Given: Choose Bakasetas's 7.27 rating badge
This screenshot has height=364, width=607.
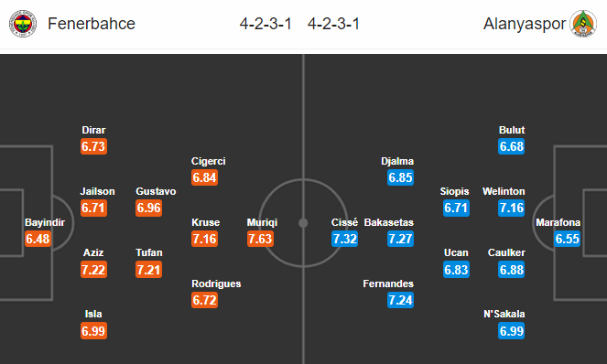Looking at the screenshot, I should [400, 239].
